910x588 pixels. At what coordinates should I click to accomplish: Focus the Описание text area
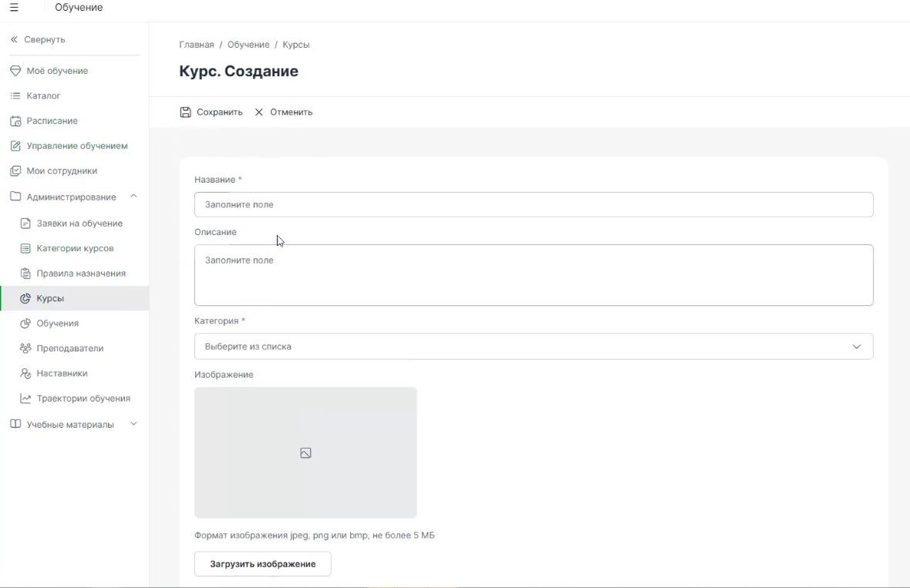point(533,275)
